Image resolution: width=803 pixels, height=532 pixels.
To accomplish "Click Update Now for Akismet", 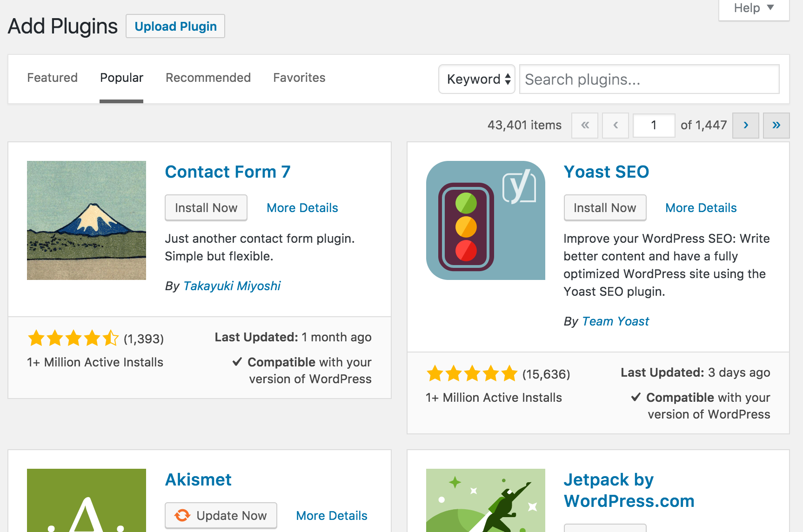I will [221, 516].
